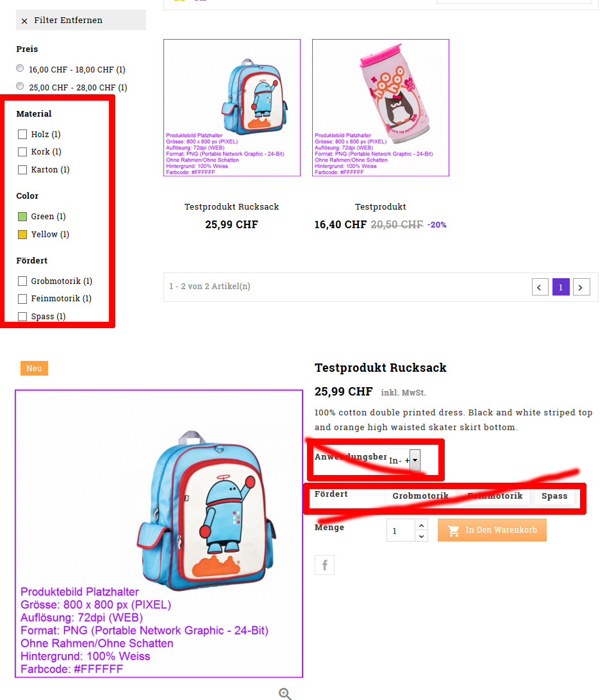Select page 1 in pagination

pyautogui.click(x=561, y=287)
